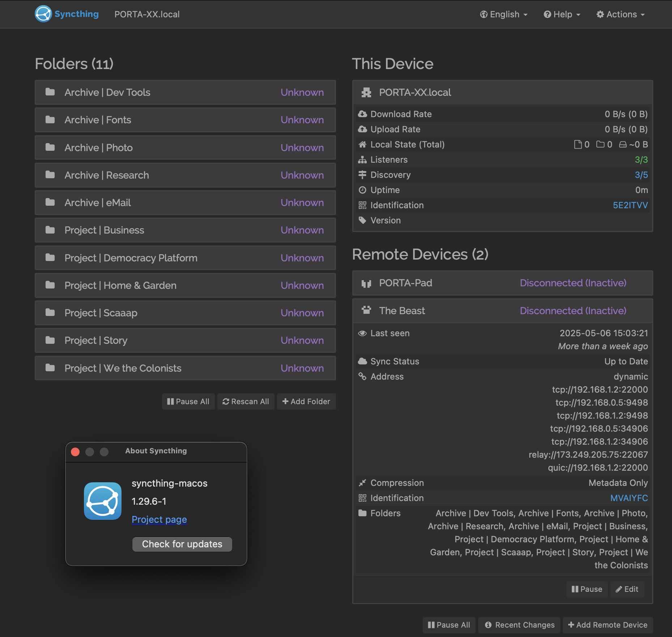Expand the Archive | Photo folder
The height and width of the screenshot is (637, 672).
(185, 148)
